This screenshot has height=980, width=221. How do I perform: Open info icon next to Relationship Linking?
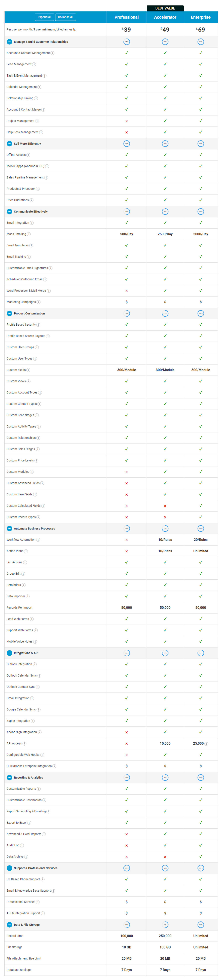(x=36, y=98)
